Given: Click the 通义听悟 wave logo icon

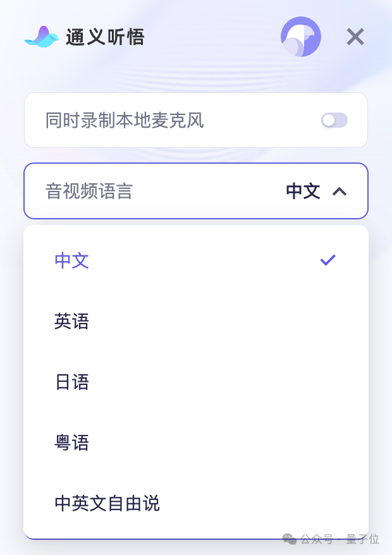Looking at the screenshot, I should 40,37.
